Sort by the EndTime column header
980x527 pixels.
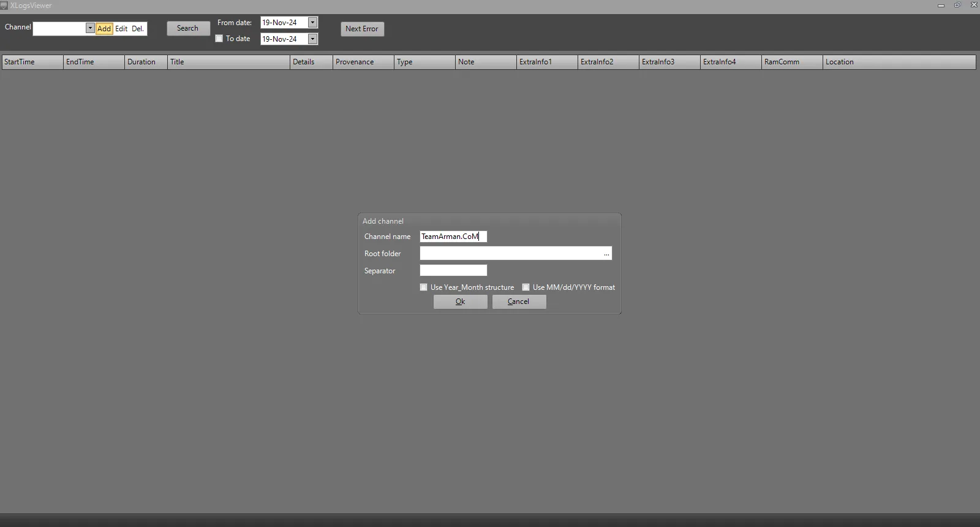(x=94, y=62)
